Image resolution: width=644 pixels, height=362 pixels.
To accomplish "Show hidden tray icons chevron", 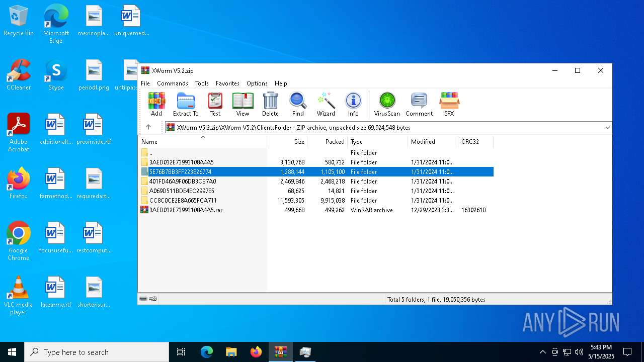I will (x=542, y=352).
